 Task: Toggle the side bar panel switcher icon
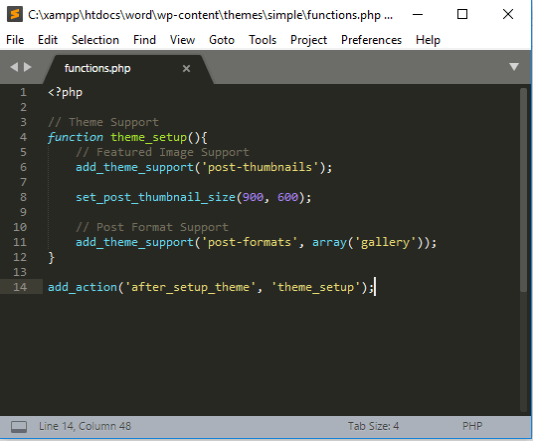[x=19, y=427]
